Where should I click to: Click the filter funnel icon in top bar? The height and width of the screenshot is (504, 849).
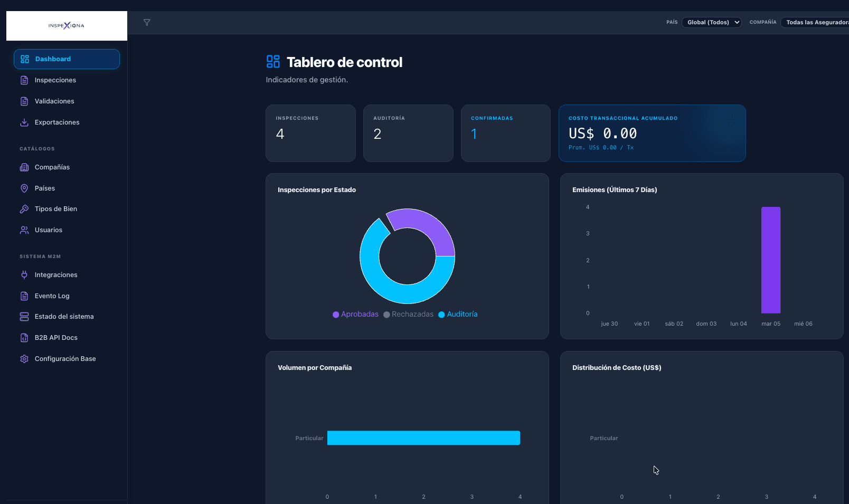(147, 22)
